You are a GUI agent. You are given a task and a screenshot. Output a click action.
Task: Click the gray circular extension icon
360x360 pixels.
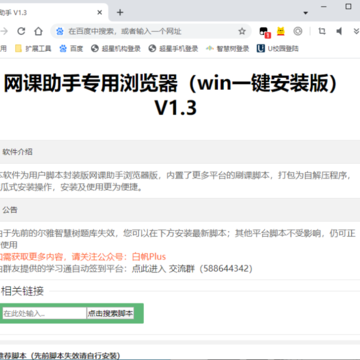pos(298,31)
